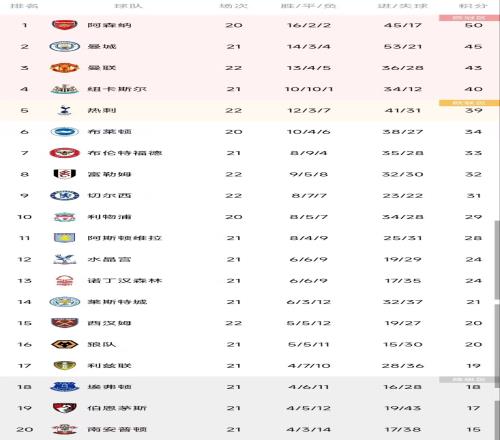Click the red Champions League zone badge
The image size is (500, 440).
click(469, 18)
